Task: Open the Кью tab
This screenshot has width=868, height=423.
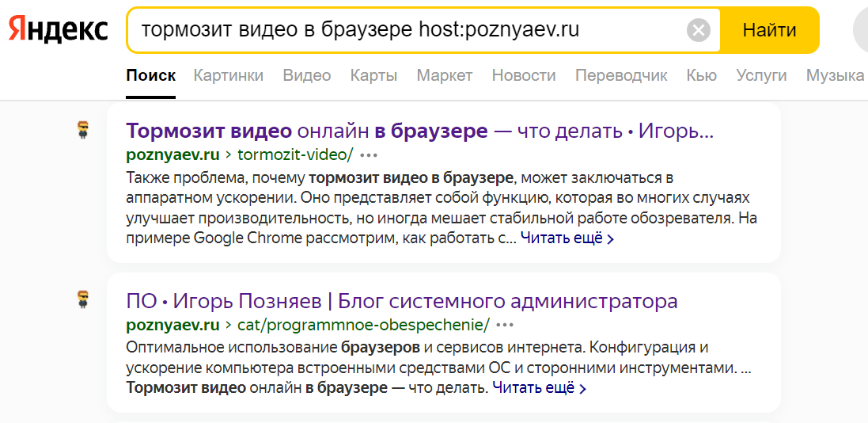Action: click(701, 75)
